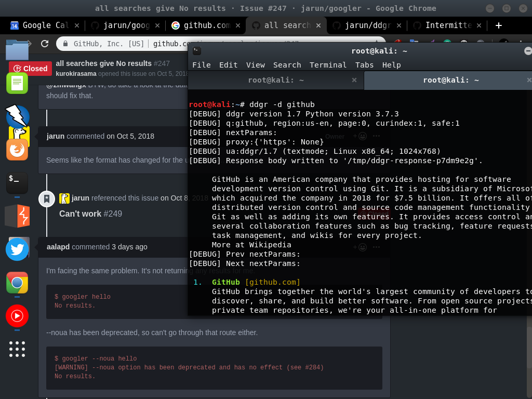Close the github.com Google search tab
Viewport: 532px width, 399px height.
238,25
